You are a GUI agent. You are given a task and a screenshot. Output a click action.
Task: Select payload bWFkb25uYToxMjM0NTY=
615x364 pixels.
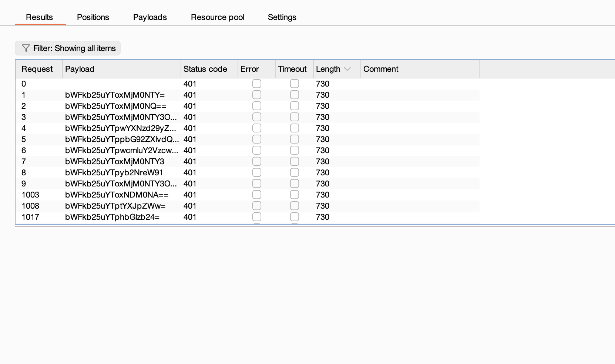point(115,95)
